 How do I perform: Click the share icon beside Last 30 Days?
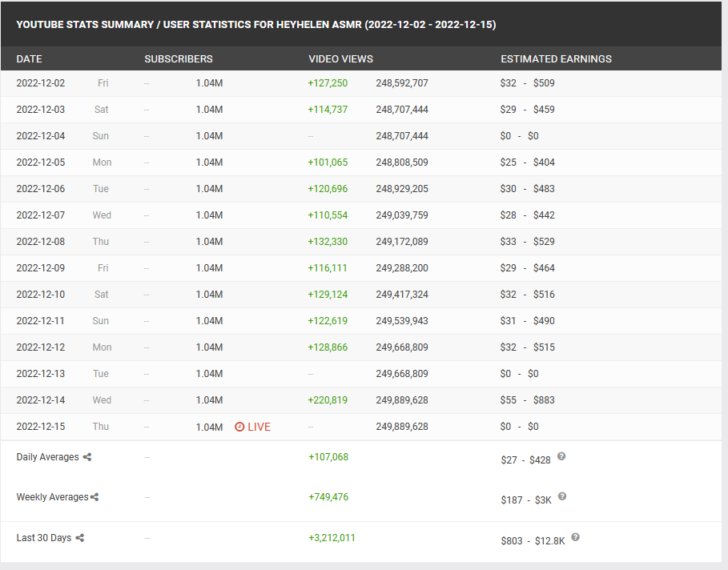[80, 538]
